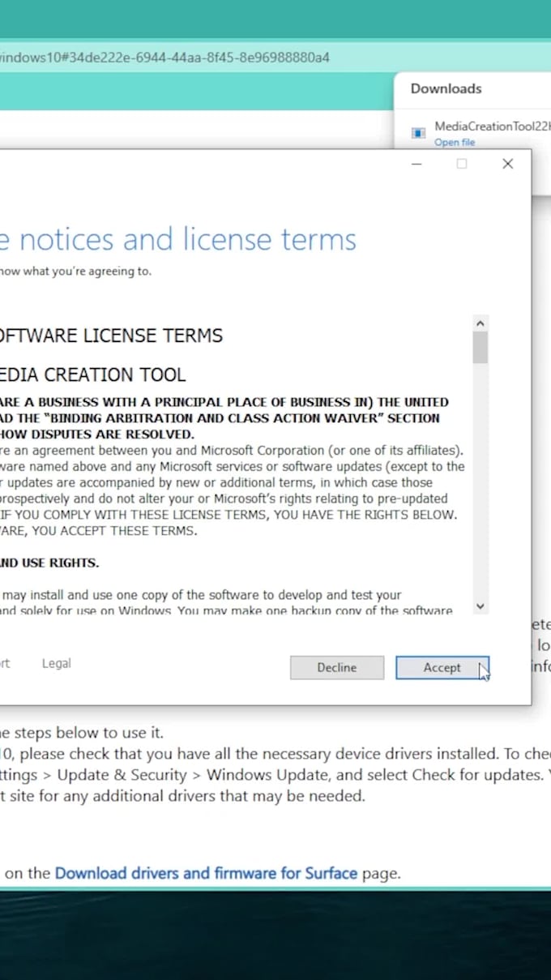This screenshot has width=551, height=980.
Task: Click scroll-up arrow of license text
Action: (x=481, y=323)
